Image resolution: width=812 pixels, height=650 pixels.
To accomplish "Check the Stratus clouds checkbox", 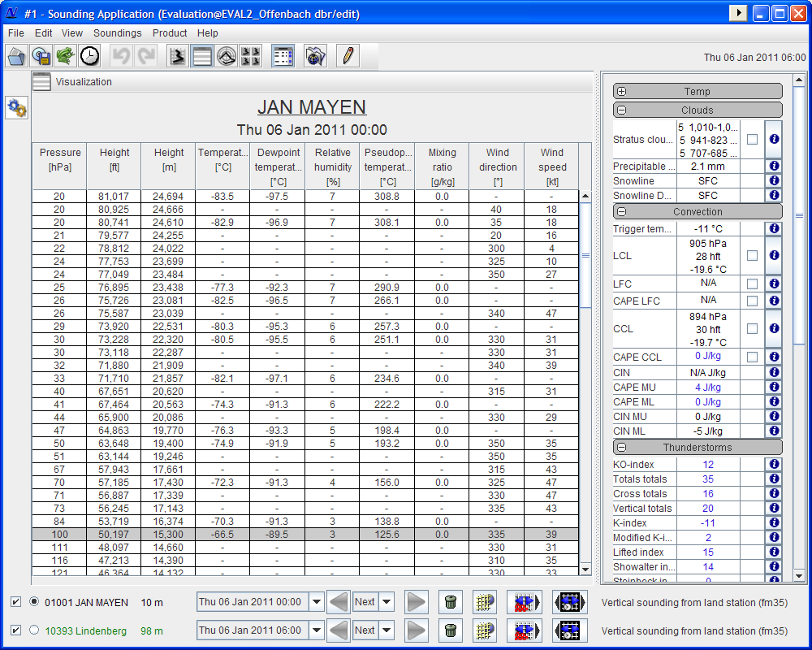I will [x=753, y=140].
